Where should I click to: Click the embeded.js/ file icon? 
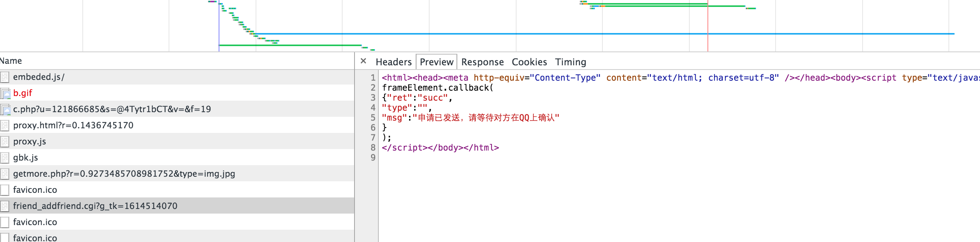click(5, 77)
